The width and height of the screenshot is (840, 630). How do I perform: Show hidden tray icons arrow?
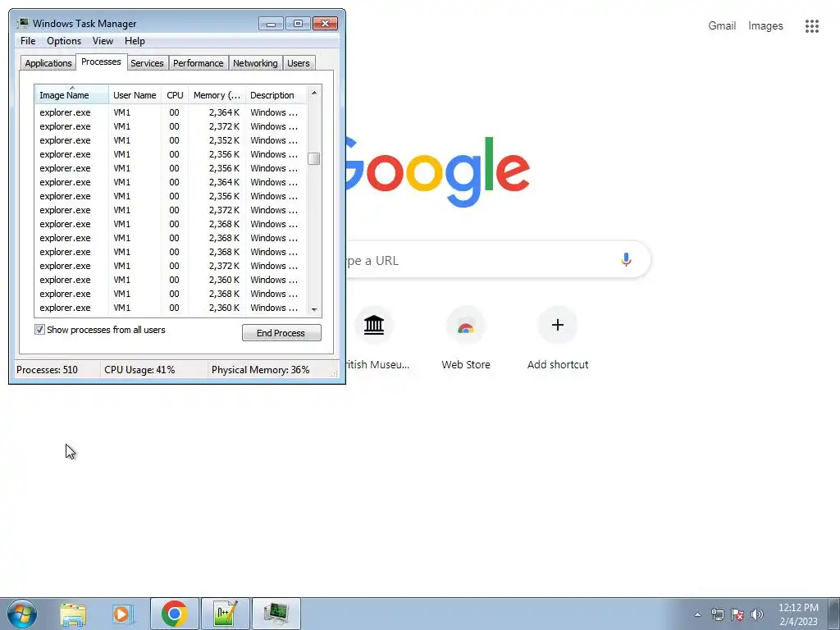tap(697, 614)
